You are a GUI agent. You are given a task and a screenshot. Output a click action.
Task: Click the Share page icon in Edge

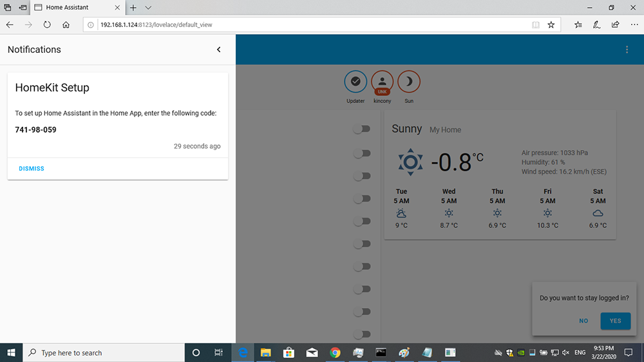[x=615, y=25]
